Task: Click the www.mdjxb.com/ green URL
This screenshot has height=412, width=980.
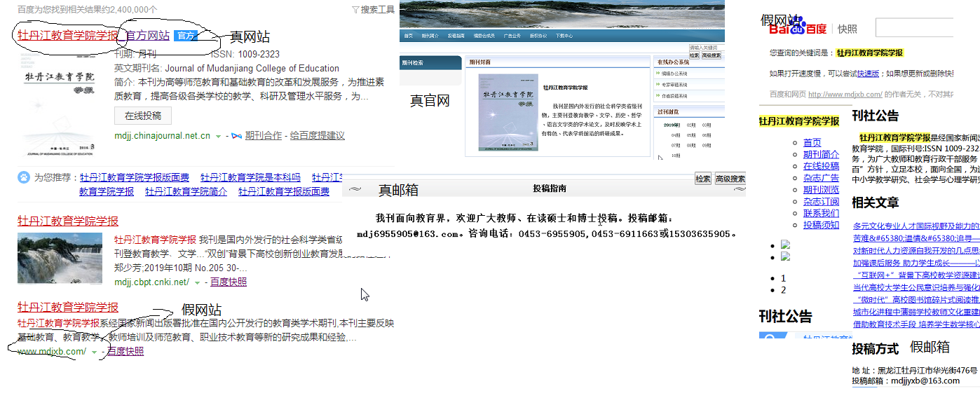Action: pyautogui.click(x=52, y=352)
